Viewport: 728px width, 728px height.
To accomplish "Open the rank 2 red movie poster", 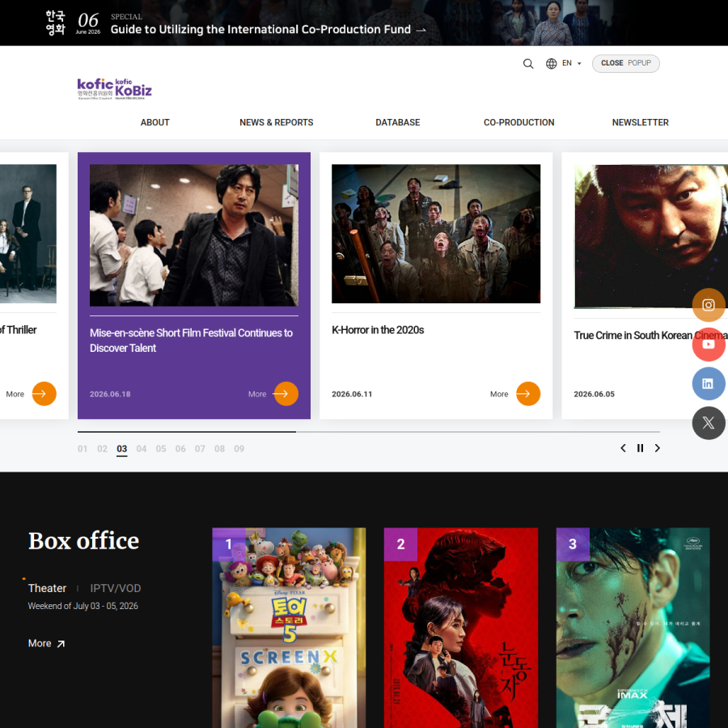I will [x=461, y=628].
